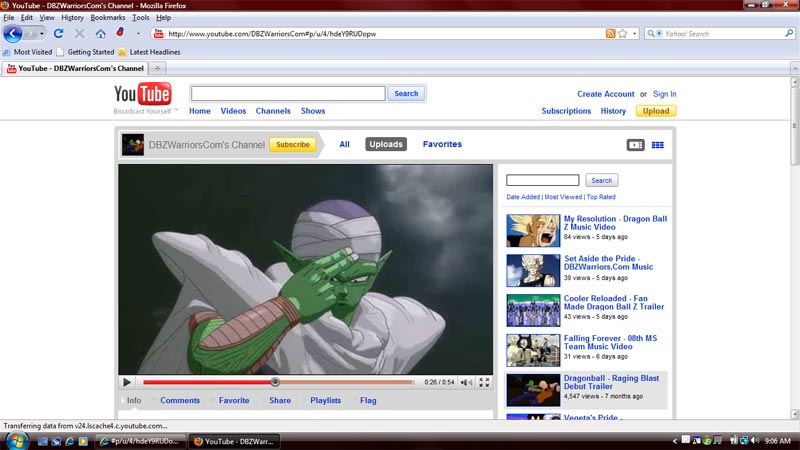Open the Shows navigation link
800x450 pixels.
pos(313,111)
